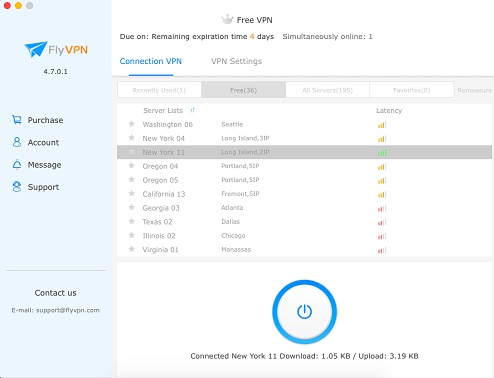Click the 4.7.0.1 version number
The height and width of the screenshot is (378, 494).
tap(55, 71)
